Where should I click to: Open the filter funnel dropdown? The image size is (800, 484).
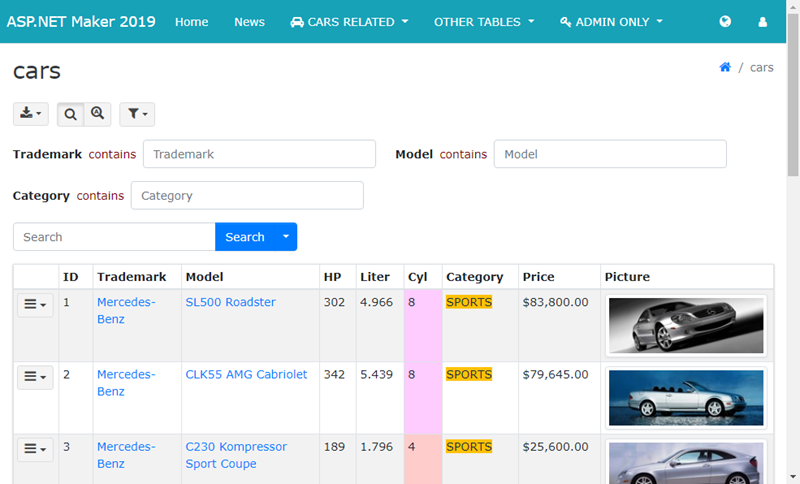point(137,114)
